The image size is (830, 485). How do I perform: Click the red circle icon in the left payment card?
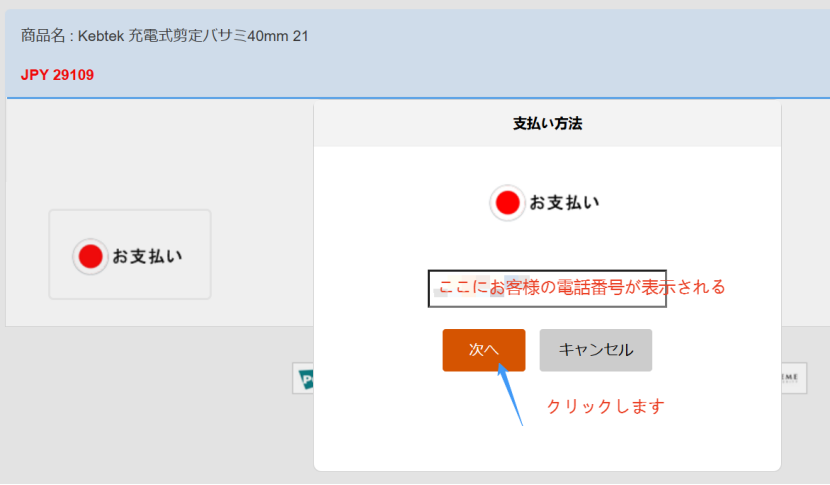point(90,256)
